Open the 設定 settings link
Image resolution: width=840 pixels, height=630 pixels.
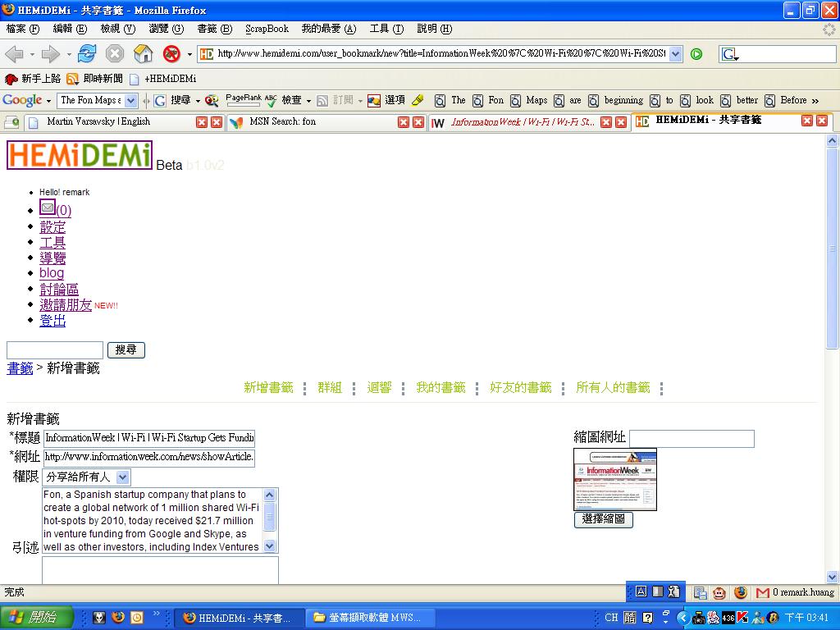(52, 227)
